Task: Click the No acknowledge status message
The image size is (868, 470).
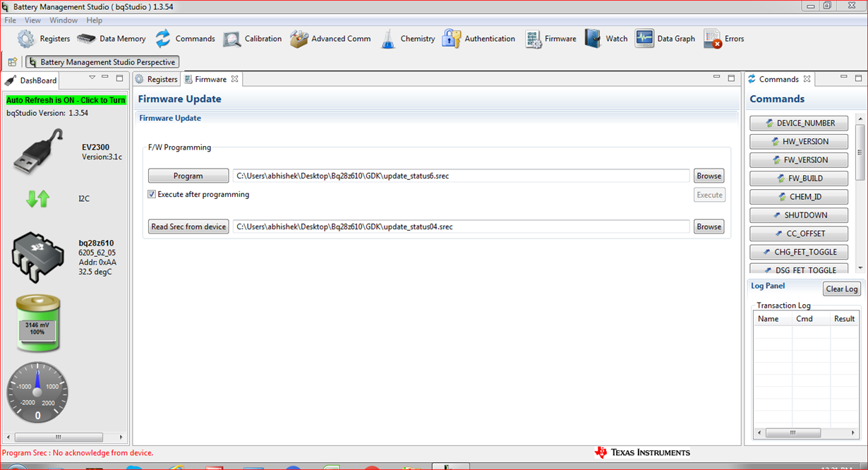Action: point(78,453)
